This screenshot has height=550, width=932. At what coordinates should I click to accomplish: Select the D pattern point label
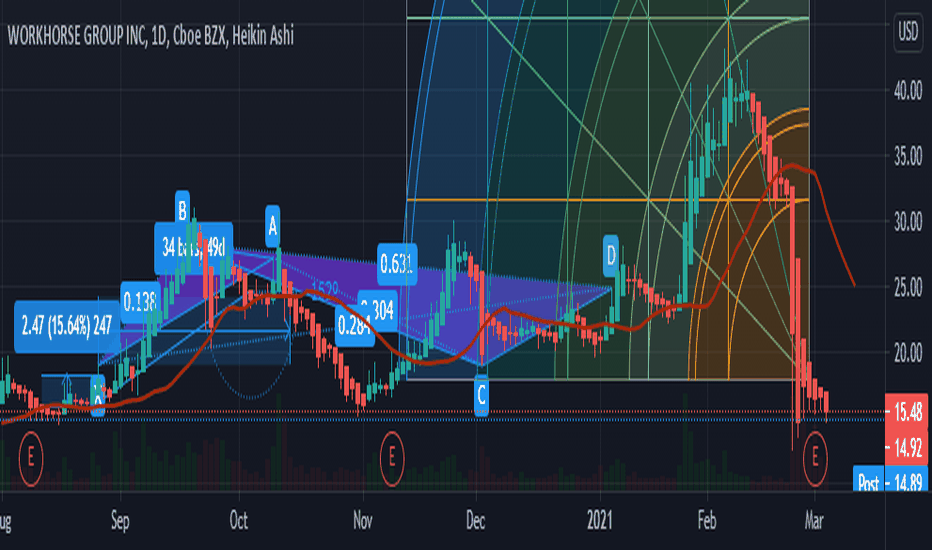(x=611, y=256)
